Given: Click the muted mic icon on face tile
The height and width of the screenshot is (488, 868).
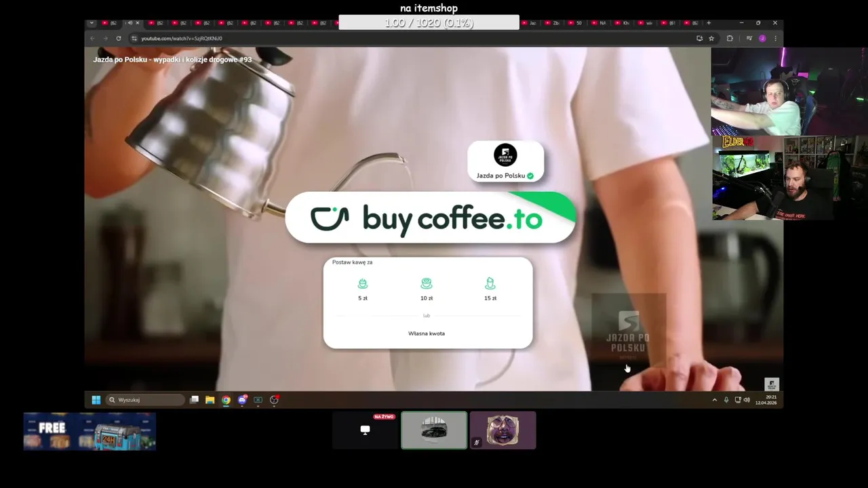Looking at the screenshot, I should (477, 443).
